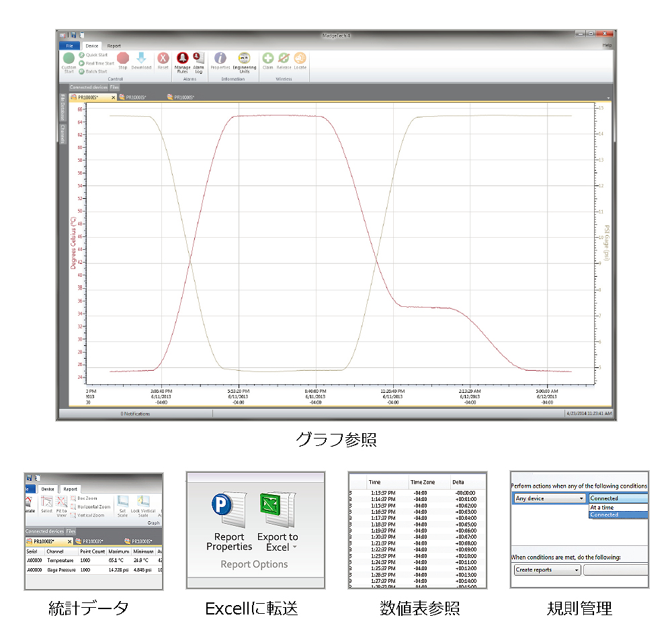
Task: Show device Properties info icon
Action: (220, 58)
